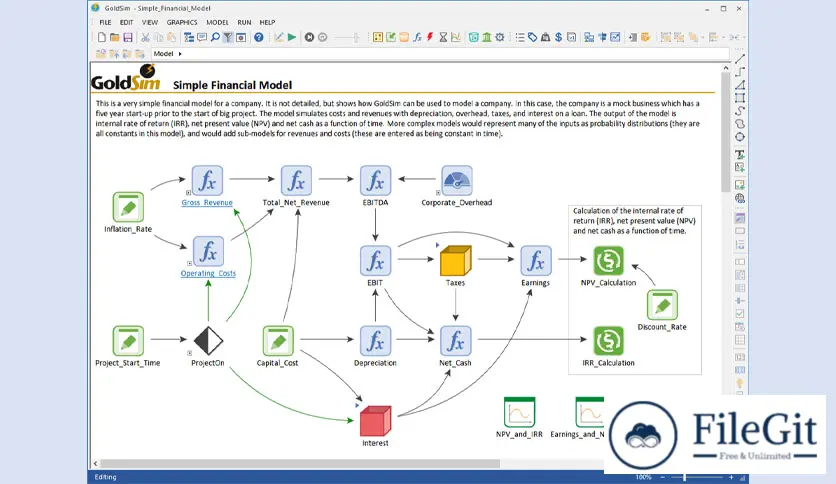Click the horizontal scroll left arrow

pos(95,464)
